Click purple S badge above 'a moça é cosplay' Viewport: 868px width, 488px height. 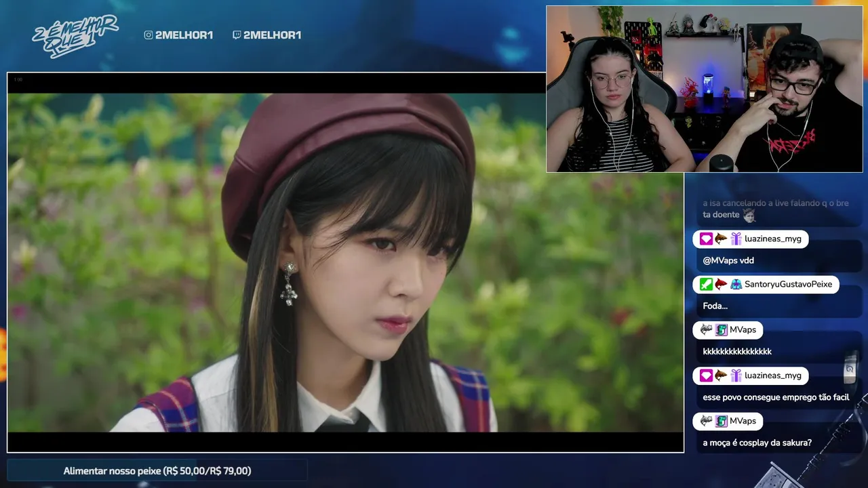click(721, 421)
